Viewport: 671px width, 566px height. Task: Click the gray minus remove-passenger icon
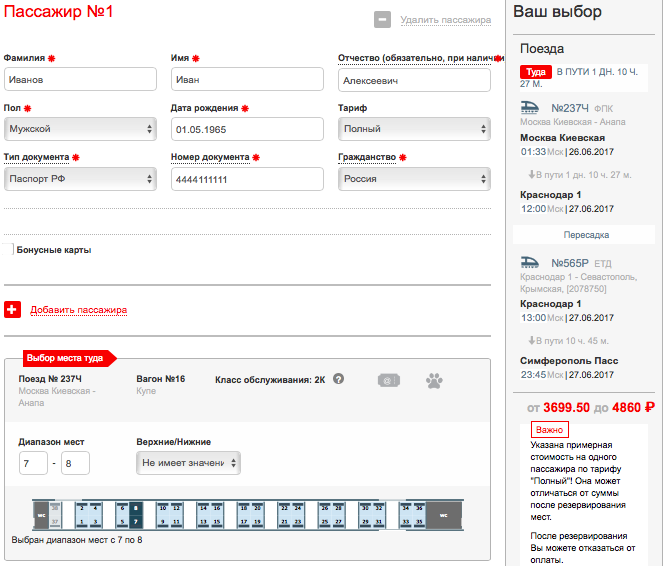click(x=382, y=20)
